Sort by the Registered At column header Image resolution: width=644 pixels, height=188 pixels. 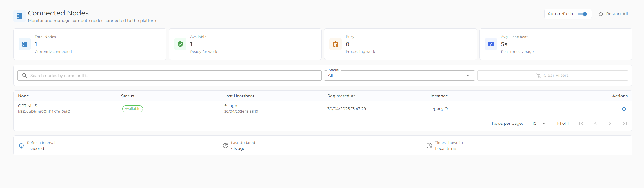tap(341, 96)
